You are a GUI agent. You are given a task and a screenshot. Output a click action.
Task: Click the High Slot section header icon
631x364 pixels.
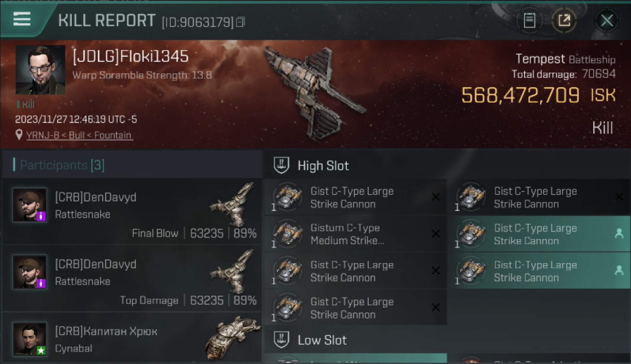282,165
